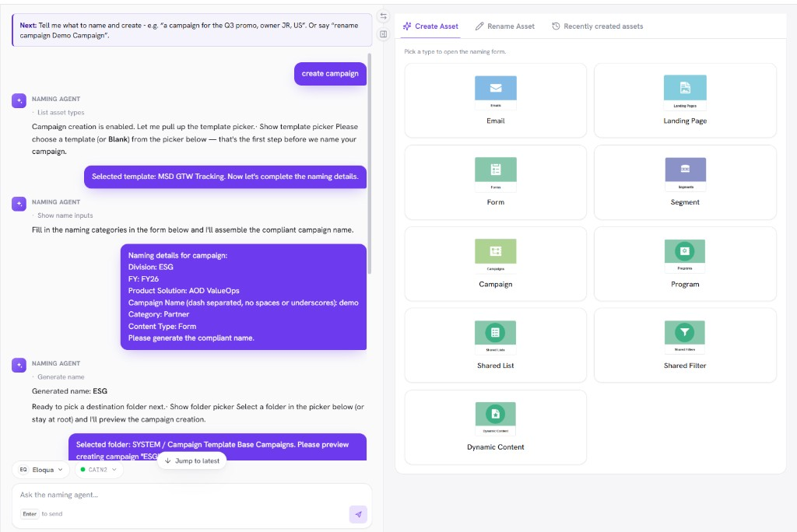
Task: Toggle the side panel layout icon
Action: [384, 34]
